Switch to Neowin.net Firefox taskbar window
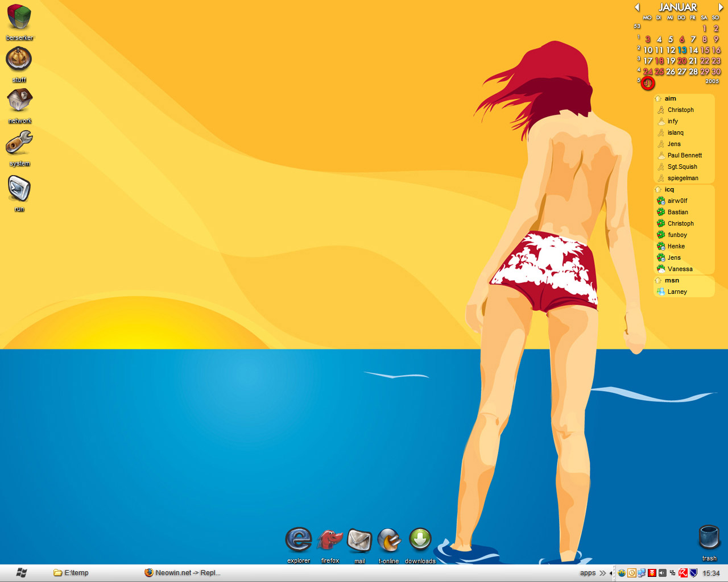The width and height of the screenshot is (728, 582). [x=183, y=573]
